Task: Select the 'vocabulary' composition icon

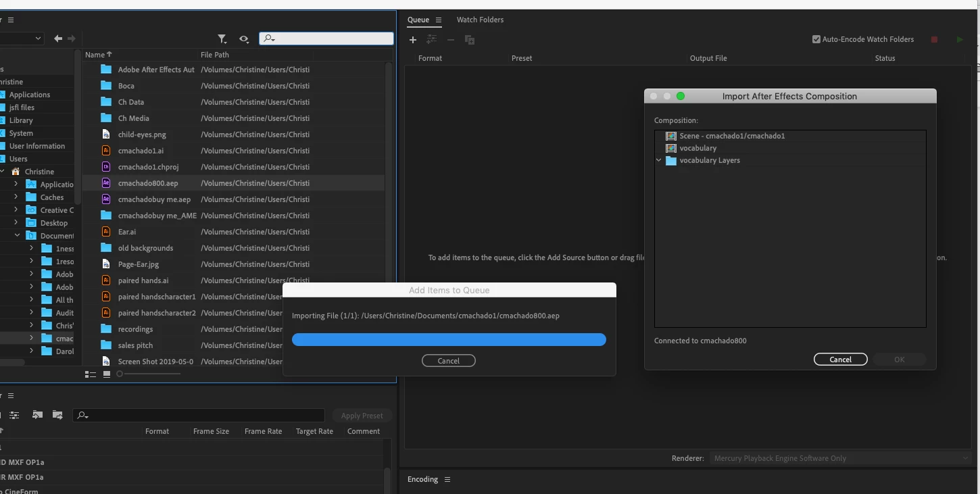Action: 671,148
